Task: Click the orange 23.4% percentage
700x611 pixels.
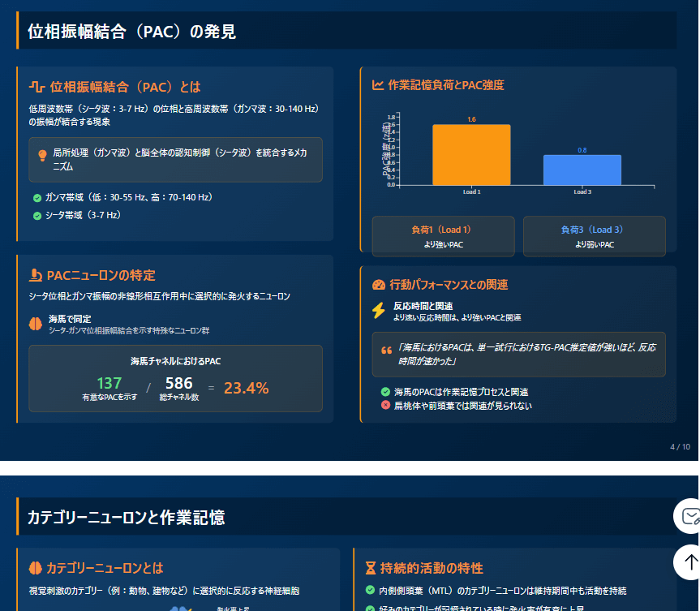Action: tap(246, 388)
